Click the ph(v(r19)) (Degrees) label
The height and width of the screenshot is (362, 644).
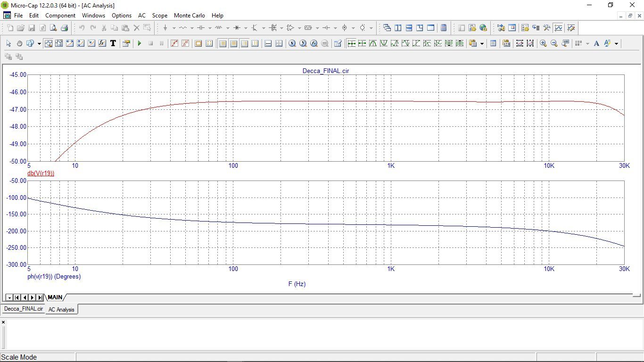click(x=54, y=277)
